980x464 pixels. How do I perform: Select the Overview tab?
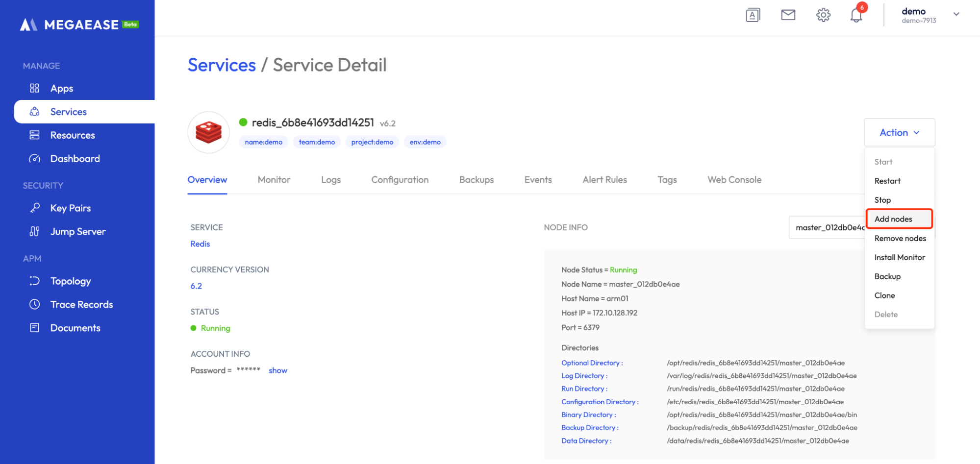(x=207, y=180)
